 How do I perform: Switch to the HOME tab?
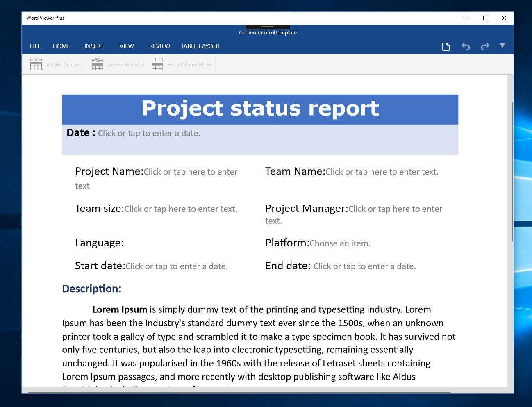[61, 46]
